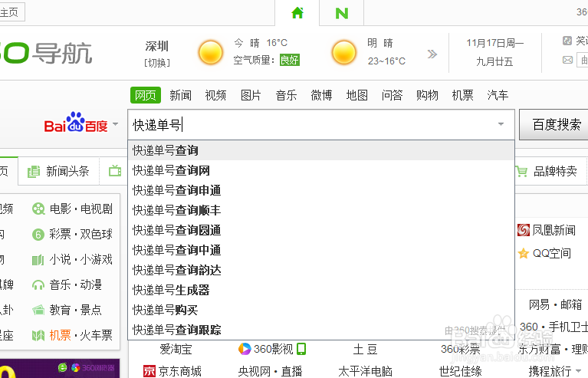Open the 爱淘宝 link
Image resolution: width=588 pixels, height=378 pixels.
[176, 349]
